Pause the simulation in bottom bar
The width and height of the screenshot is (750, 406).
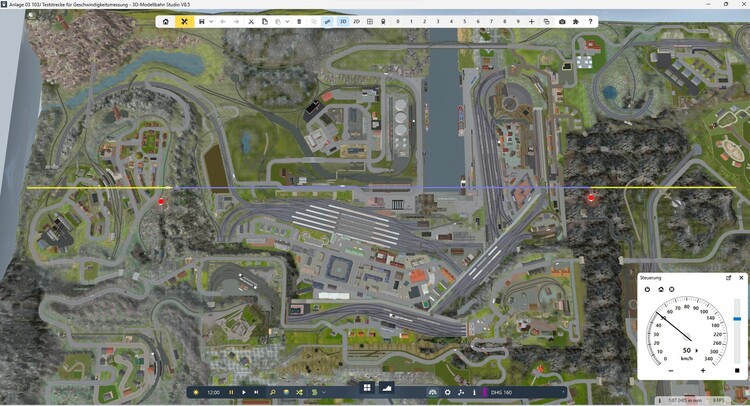point(231,391)
